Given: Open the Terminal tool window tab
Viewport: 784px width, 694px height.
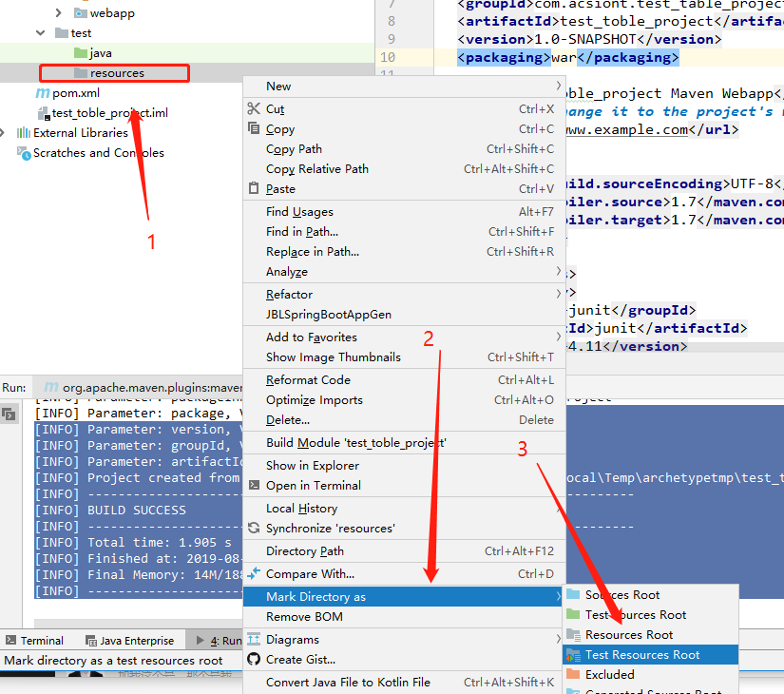Looking at the screenshot, I should 34,641.
